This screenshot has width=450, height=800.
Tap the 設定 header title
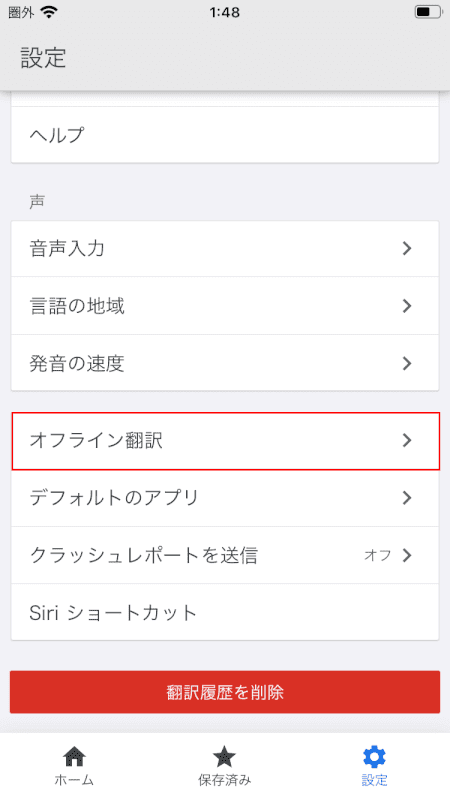(43, 57)
